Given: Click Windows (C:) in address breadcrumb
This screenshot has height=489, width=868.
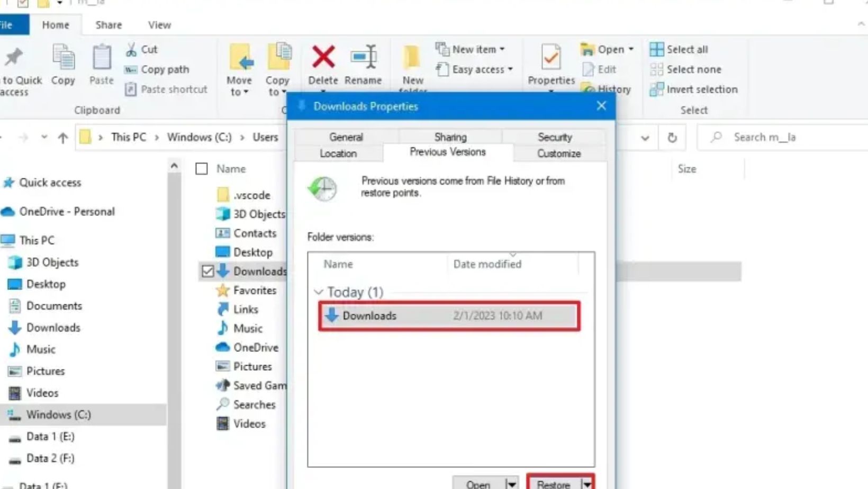Looking at the screenshot, I should click(x=200, y=137).
